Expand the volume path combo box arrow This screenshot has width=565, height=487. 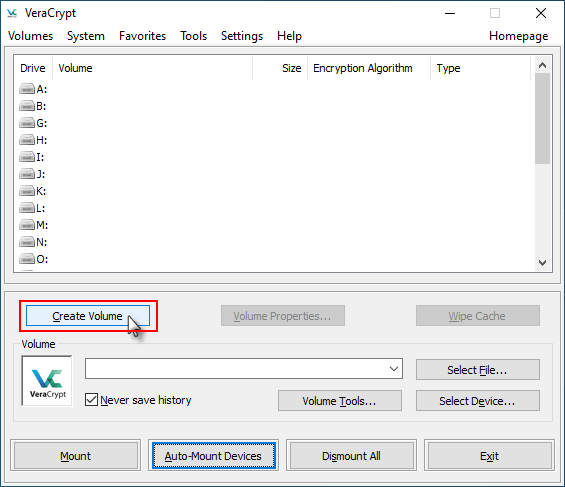click(394, 368)
